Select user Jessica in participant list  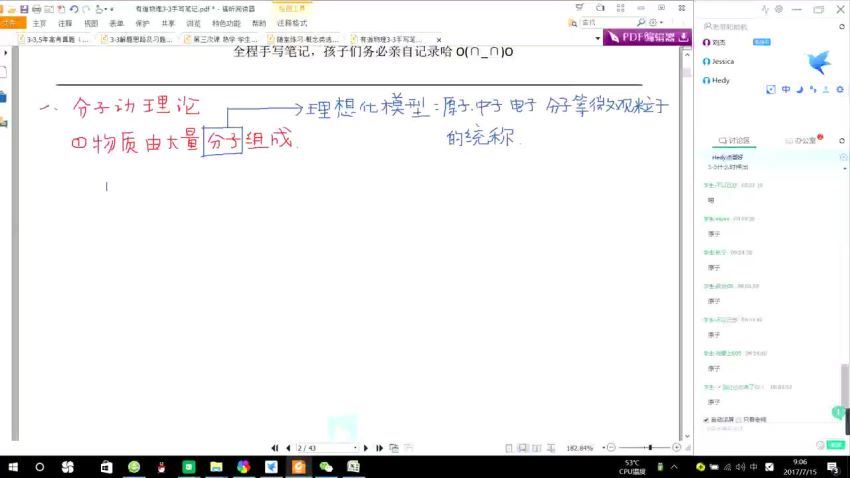[x=718, y=61]
